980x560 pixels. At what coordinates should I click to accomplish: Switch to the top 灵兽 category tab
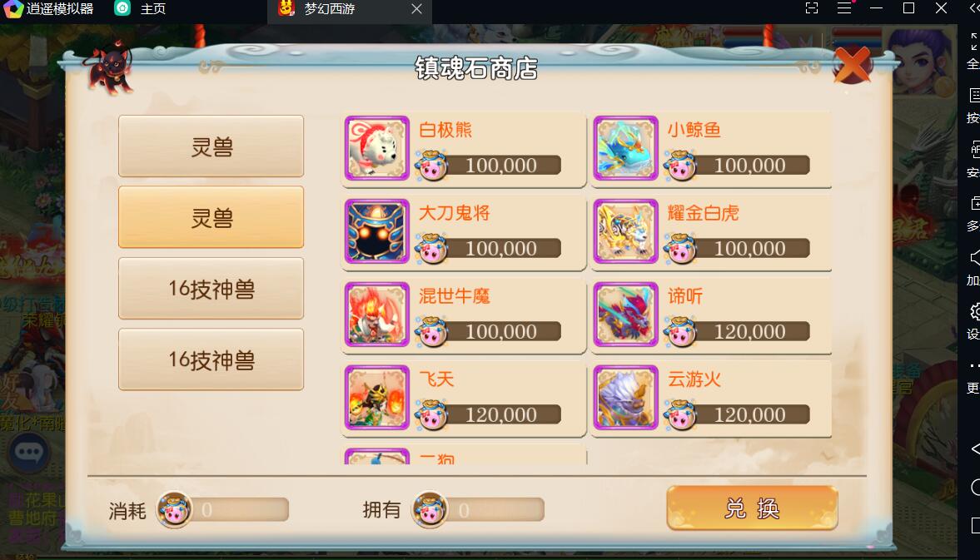tap(211, 146)
